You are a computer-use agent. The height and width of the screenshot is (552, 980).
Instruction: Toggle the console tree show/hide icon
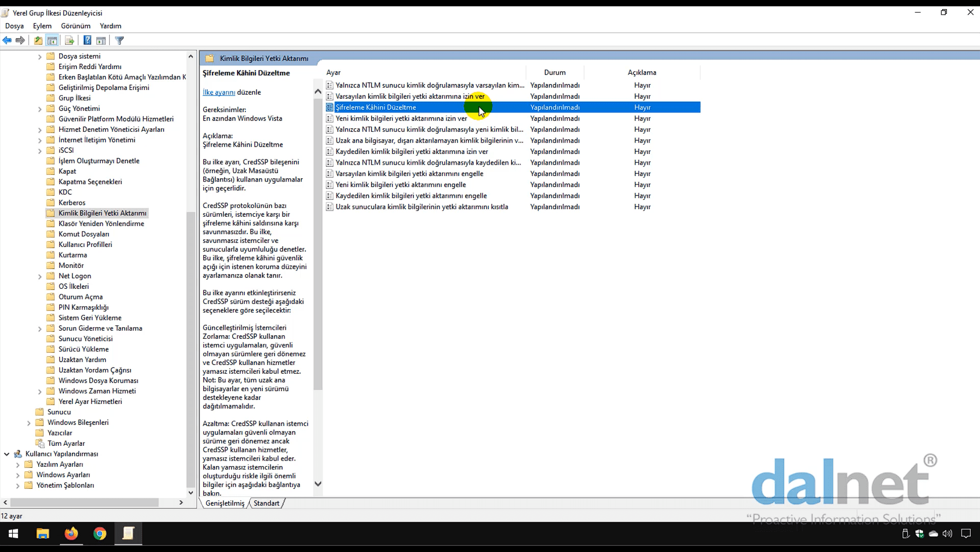[52, 40]
